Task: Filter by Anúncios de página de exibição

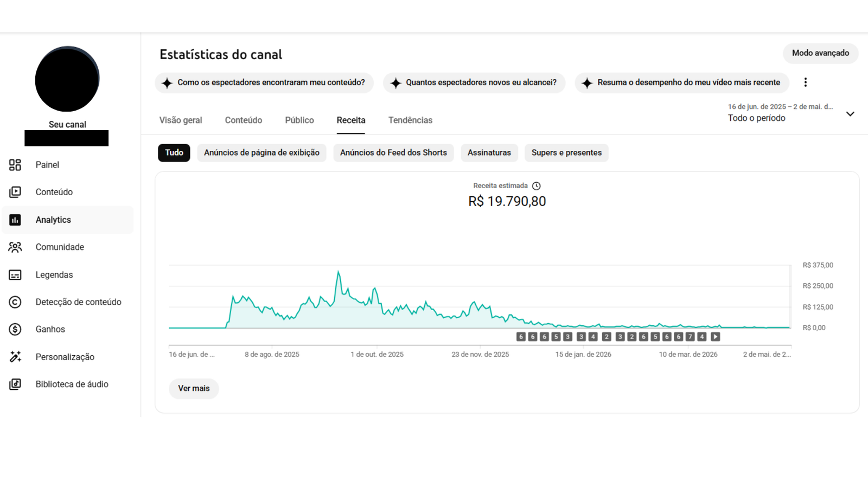Action: [262, 153]
